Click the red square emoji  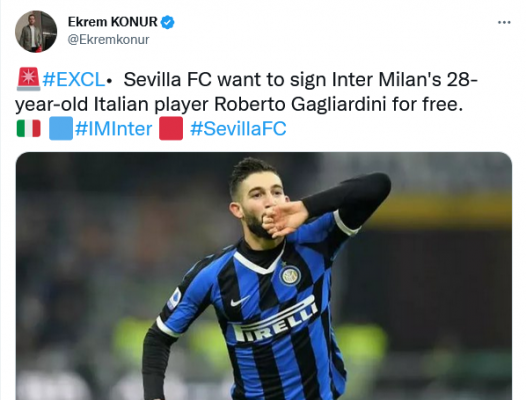pyautogui.click(x=171, y=128)
